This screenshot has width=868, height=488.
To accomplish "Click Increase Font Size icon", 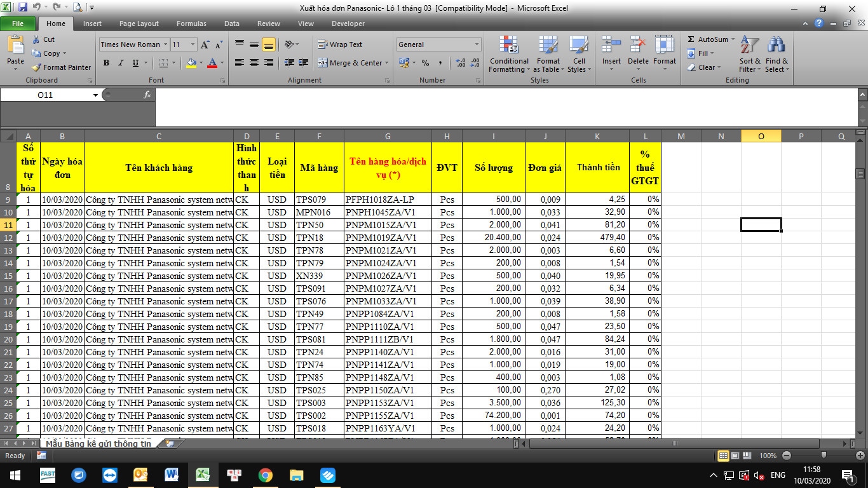I will pyautogui.click(x=205, y=45).
